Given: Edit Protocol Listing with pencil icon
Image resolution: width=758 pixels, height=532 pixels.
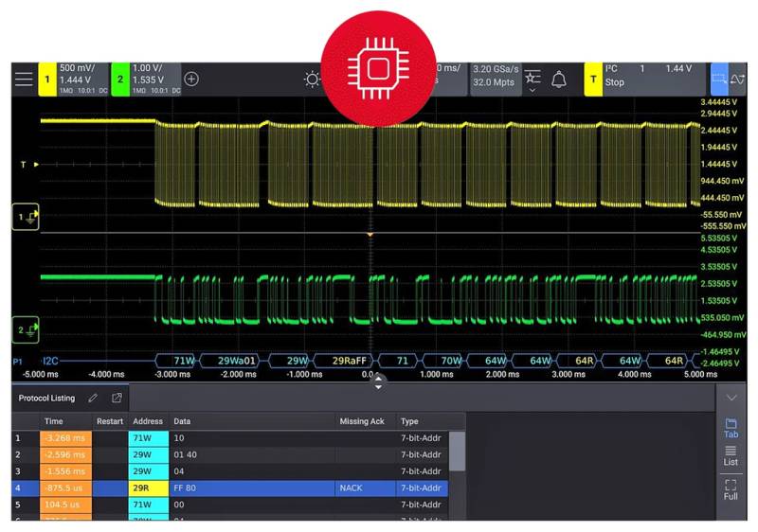Looking at the screenshot, I should tap(93, 398).
